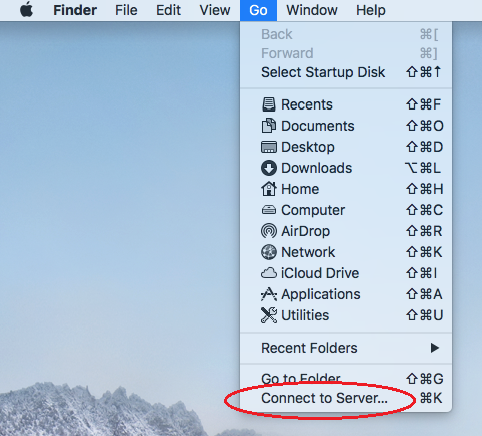Click the Applications 'A' icon

click(x=269, y=294)
